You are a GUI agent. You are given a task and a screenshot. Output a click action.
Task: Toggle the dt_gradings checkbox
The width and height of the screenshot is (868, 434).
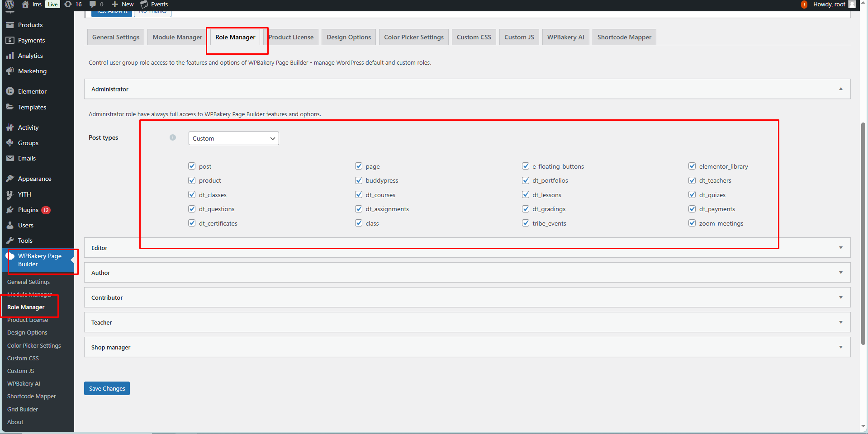point(526,209)
